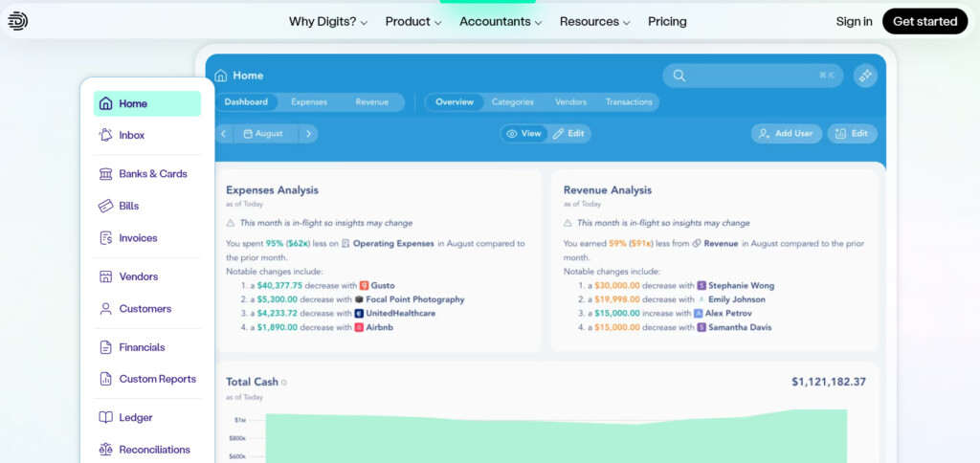Select the Overview tab

coord(455,101)
